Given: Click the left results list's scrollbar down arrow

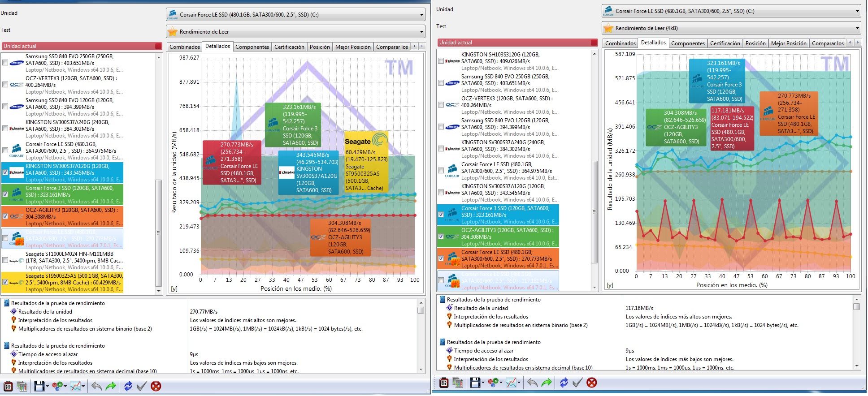Looking at the screenshot, I should point(158,291).
